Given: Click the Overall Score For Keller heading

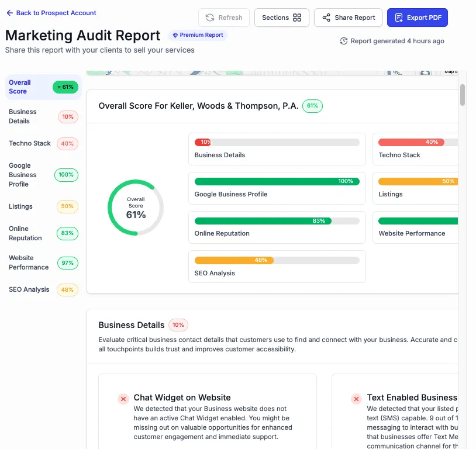Looking at the screenshot, I should 199,106.
